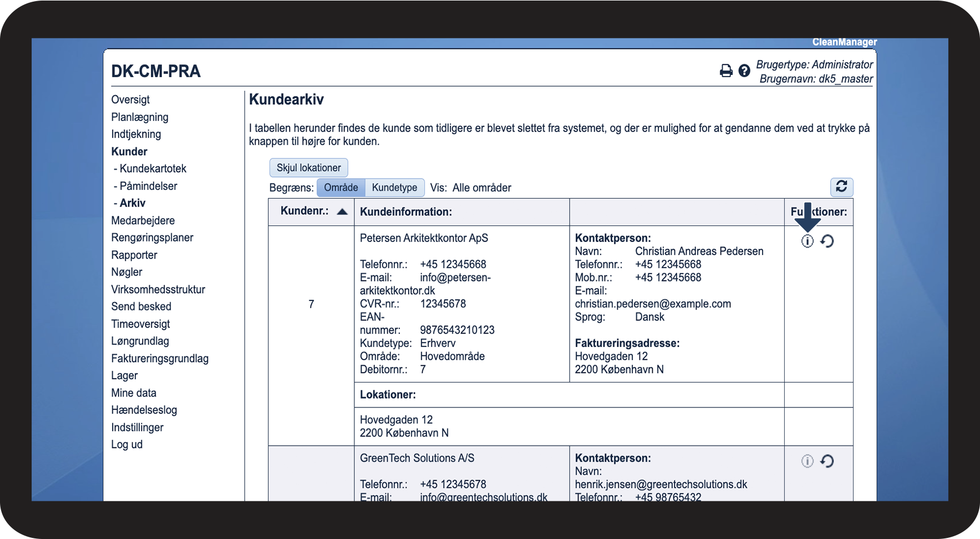Viewport: 980px width, 539px height.
Task: Go to Påmindelser submenu item
Action: click(x=148, y=186)
